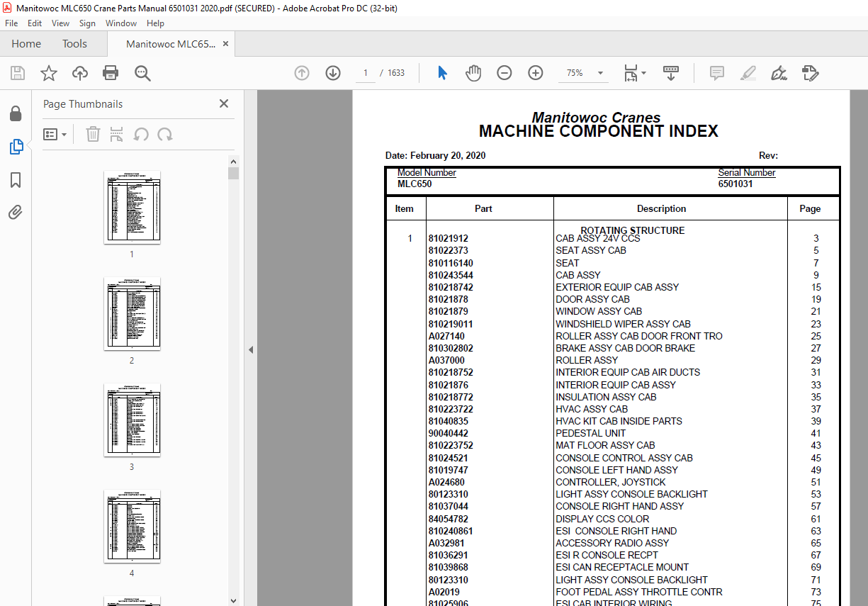
Task: Click the upload to cloud icon
Action: tap(80, 73)
